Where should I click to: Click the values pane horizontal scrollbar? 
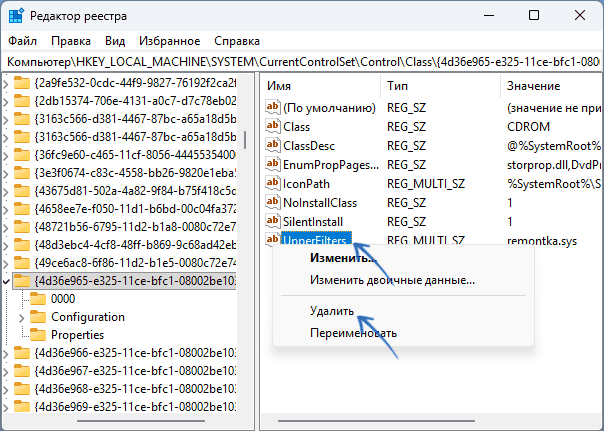pos(376,421)
